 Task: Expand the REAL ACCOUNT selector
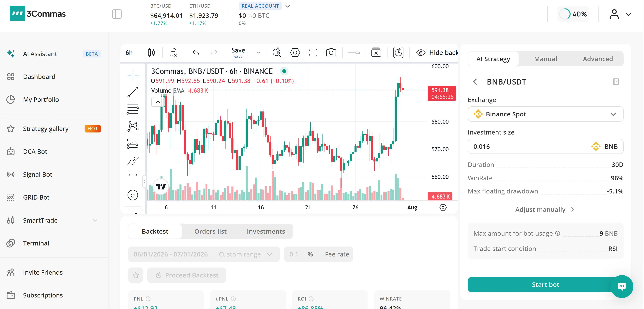pos(287,6)
